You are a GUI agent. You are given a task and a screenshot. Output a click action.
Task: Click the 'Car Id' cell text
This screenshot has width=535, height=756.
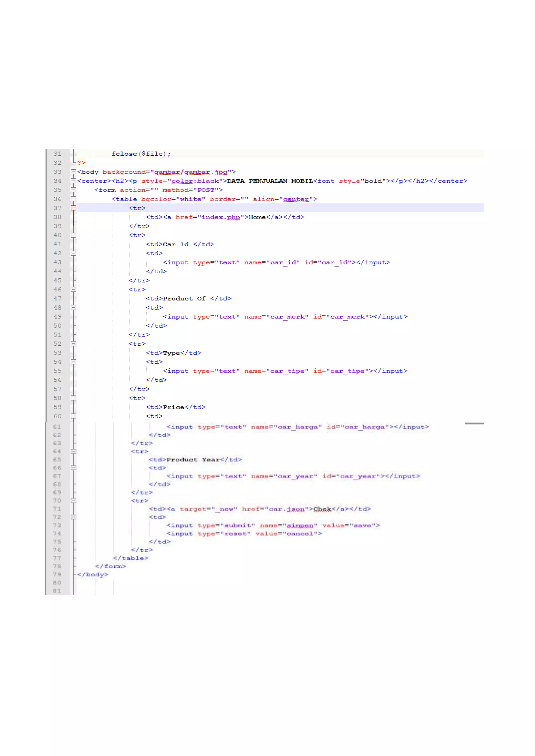tap(176, 244)
